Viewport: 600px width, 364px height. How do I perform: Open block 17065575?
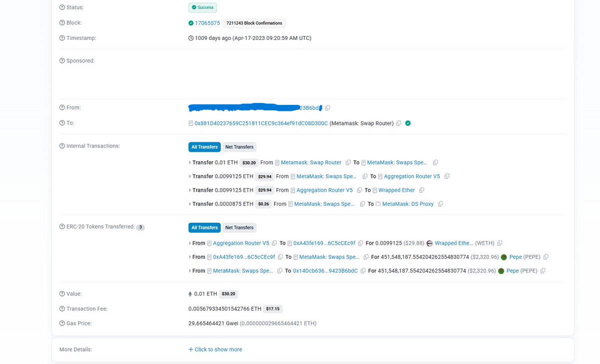coord(207,23)
